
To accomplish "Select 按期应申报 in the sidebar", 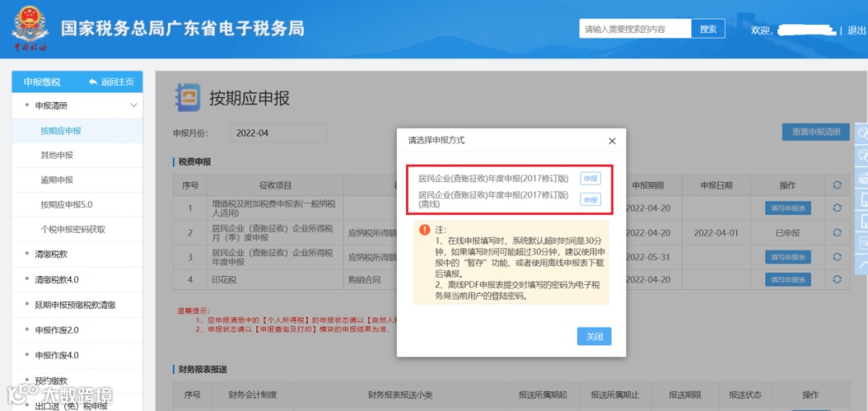I will 61,131.
